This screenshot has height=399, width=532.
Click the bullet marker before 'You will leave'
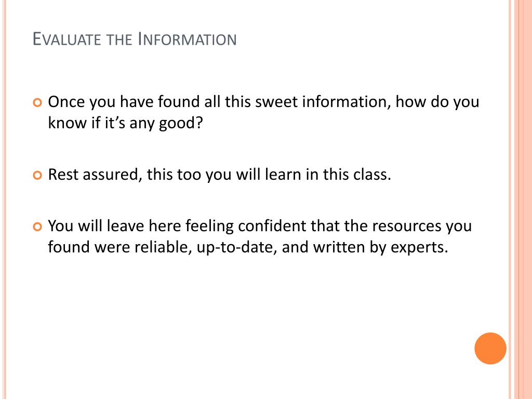tap(37, 227)
